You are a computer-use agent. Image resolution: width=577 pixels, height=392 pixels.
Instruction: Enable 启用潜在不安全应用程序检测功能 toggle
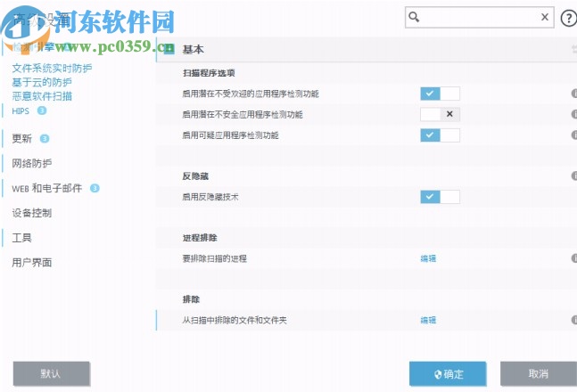pyautogui.click(x=441, y=114)
